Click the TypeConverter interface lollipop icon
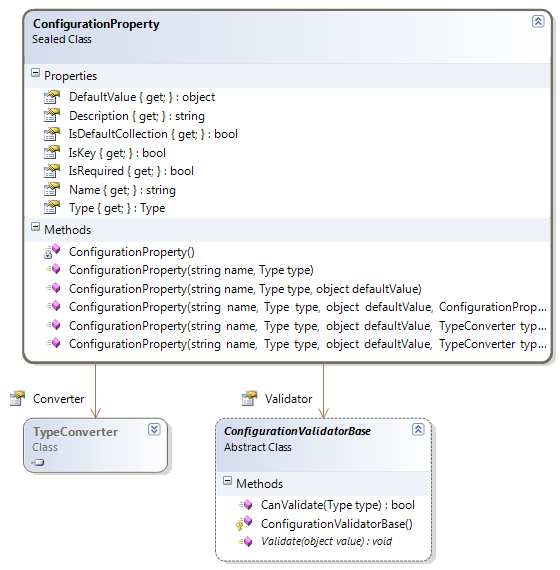This screenshot has height=570, width=560. (38, 462)
